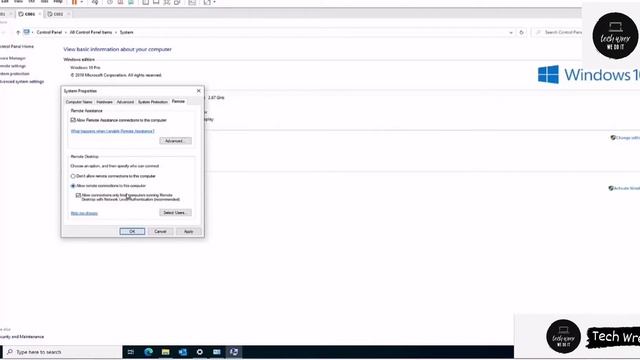Open Security and Maintenance link

22,337
